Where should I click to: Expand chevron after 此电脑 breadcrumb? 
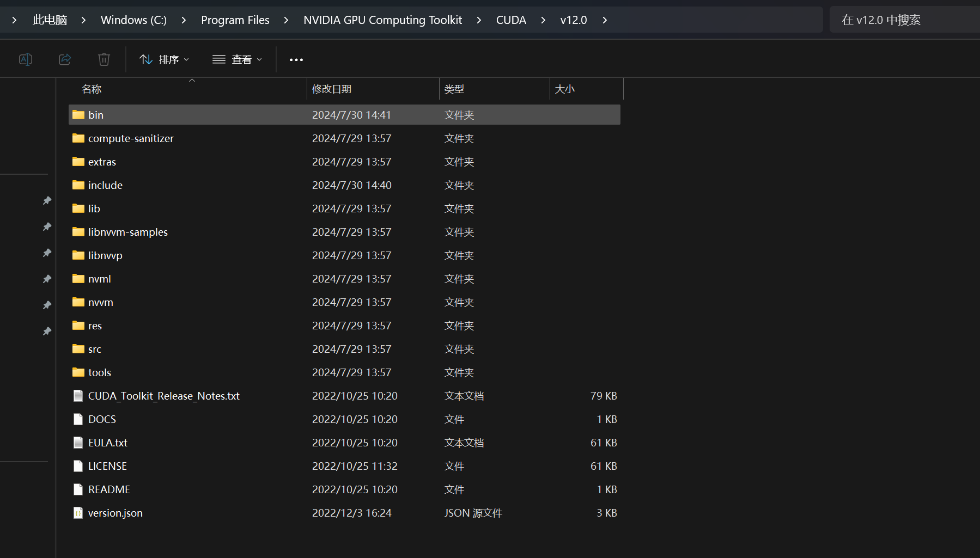click(x=83, y=20)
